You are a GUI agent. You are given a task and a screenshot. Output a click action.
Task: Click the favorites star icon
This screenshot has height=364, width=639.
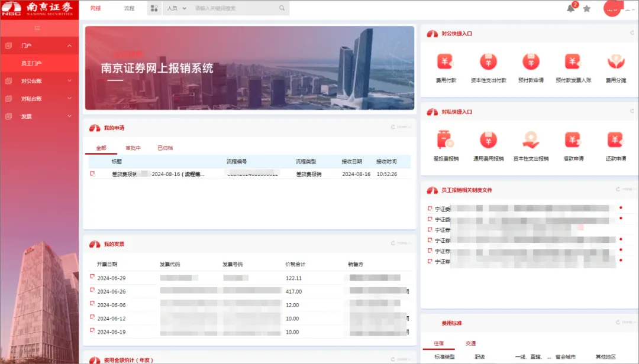pos(586,8)
